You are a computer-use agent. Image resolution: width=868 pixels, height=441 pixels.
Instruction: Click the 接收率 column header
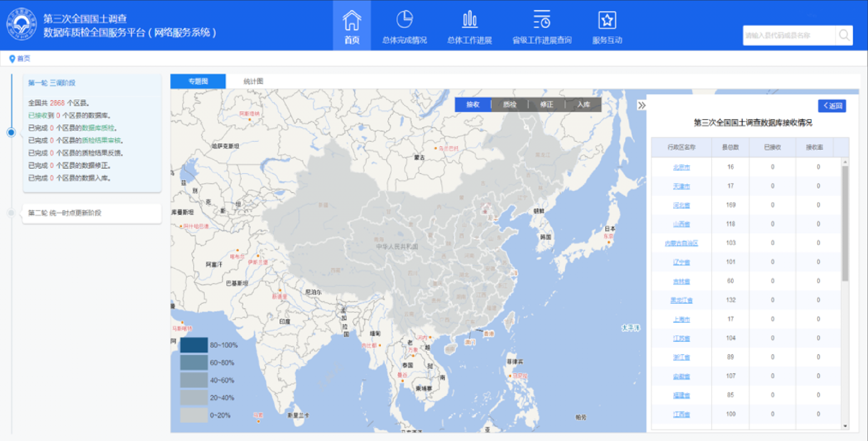click(814, 147)
